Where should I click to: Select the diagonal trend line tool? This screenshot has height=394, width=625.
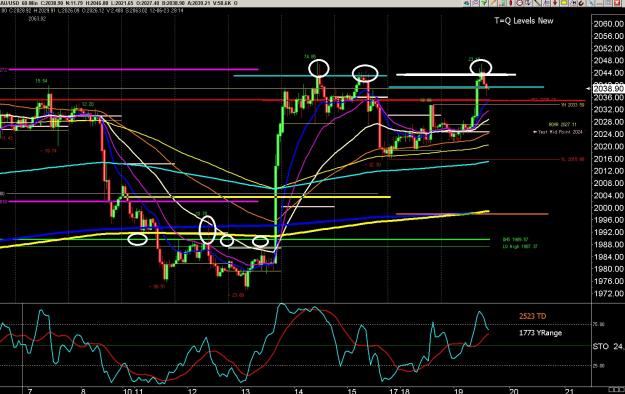coord(537,3)
